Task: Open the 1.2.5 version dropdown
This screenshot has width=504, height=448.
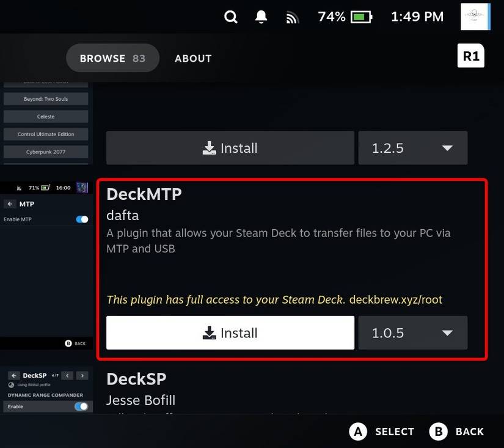Action: coord(412,148)
